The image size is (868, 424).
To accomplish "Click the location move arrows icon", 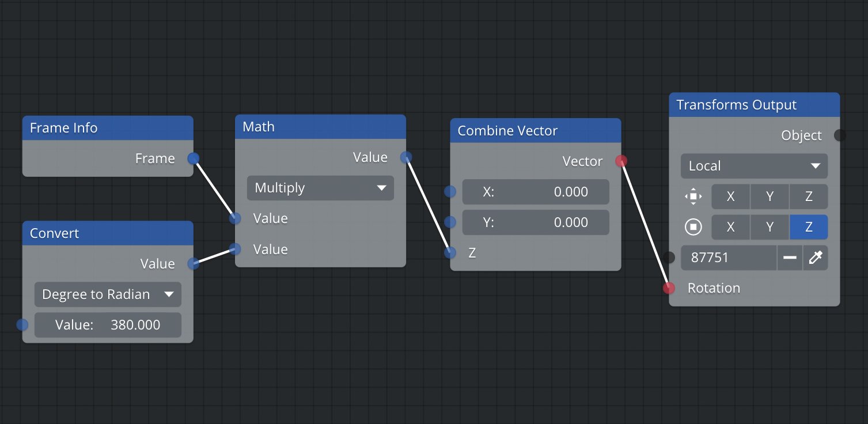I will pyautogui.click(x=693, y=196).
